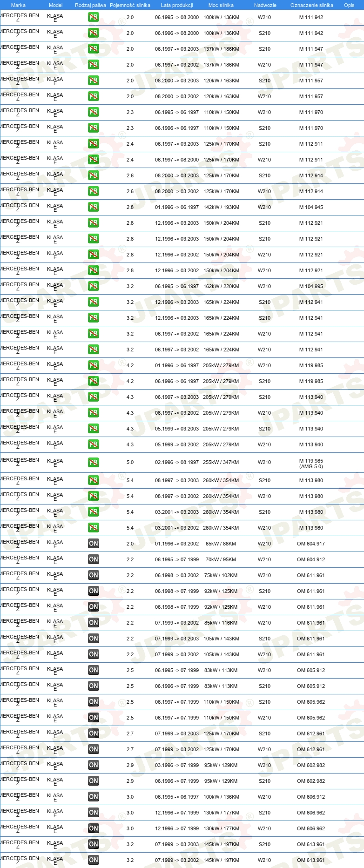Click the PB icon for M 119.985 4.2 S210
Screen dimensions: 364x868
94,381
